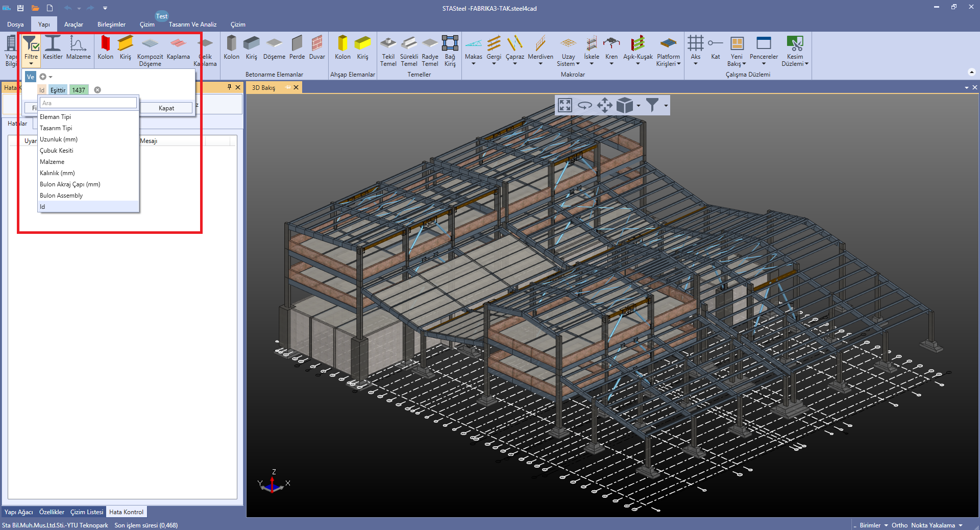Click the zoom extents icon in 3D view
This screenshot has width=980, height=530.
(x=565, y=106)
